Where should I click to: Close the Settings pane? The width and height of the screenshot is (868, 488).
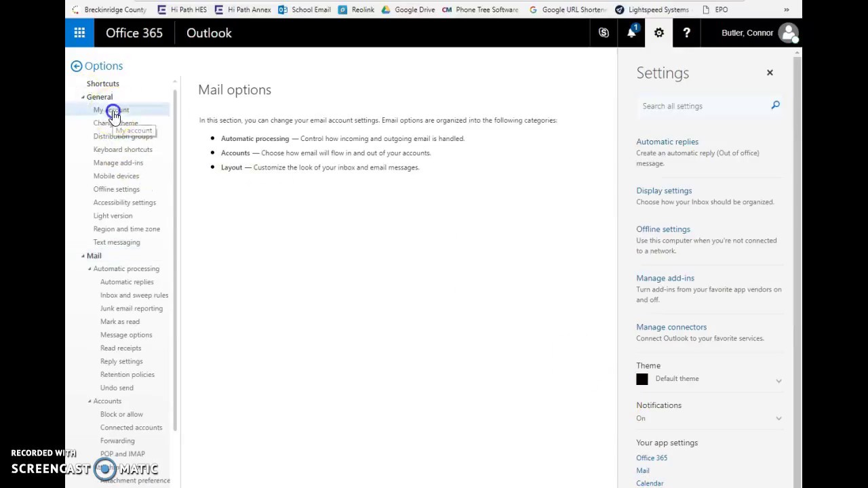[770, 73]
